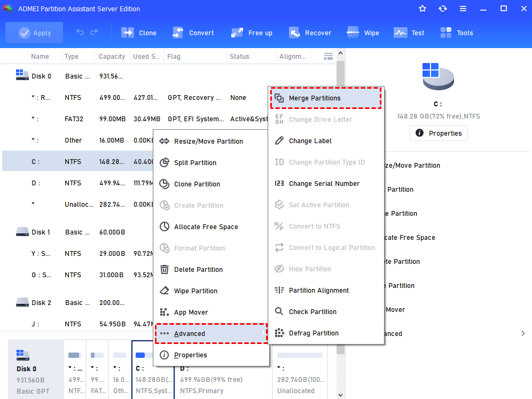Open the Clone toolbar option
The width and height of the screenshot is (532, 399).
(139, 33)
